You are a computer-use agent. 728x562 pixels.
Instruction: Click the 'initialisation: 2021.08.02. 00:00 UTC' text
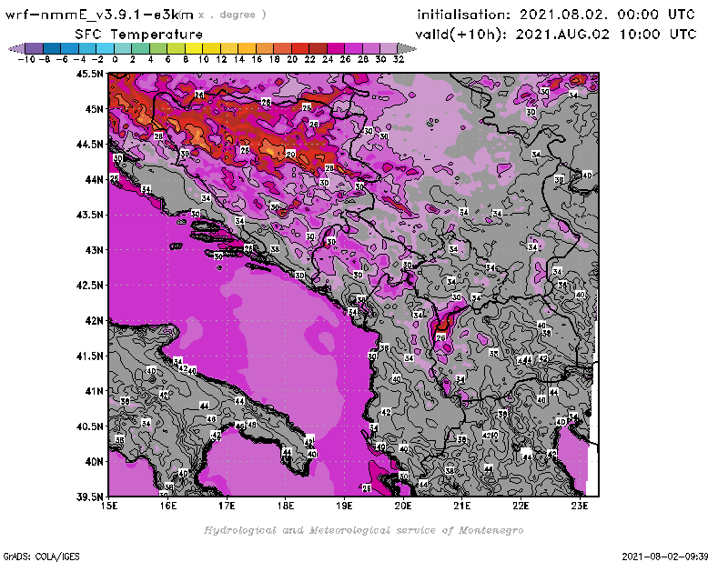pyautogui.click(x=556, y=15)
